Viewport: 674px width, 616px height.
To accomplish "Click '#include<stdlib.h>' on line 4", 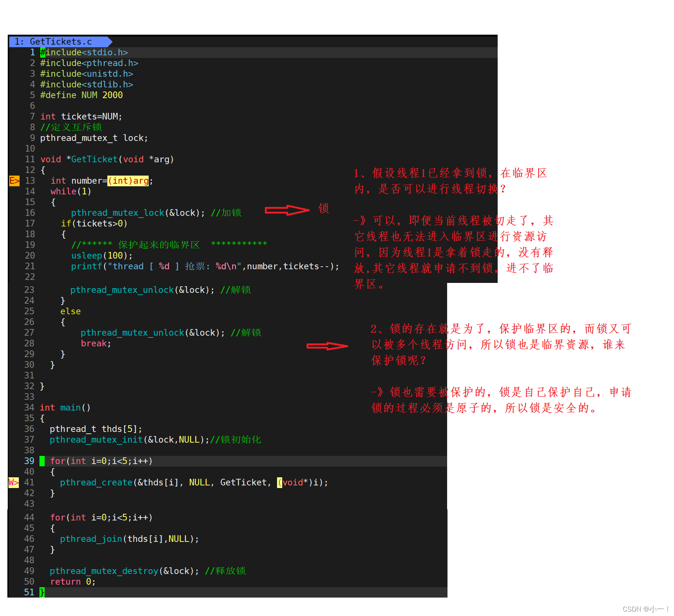I will [x=87, y=84].
